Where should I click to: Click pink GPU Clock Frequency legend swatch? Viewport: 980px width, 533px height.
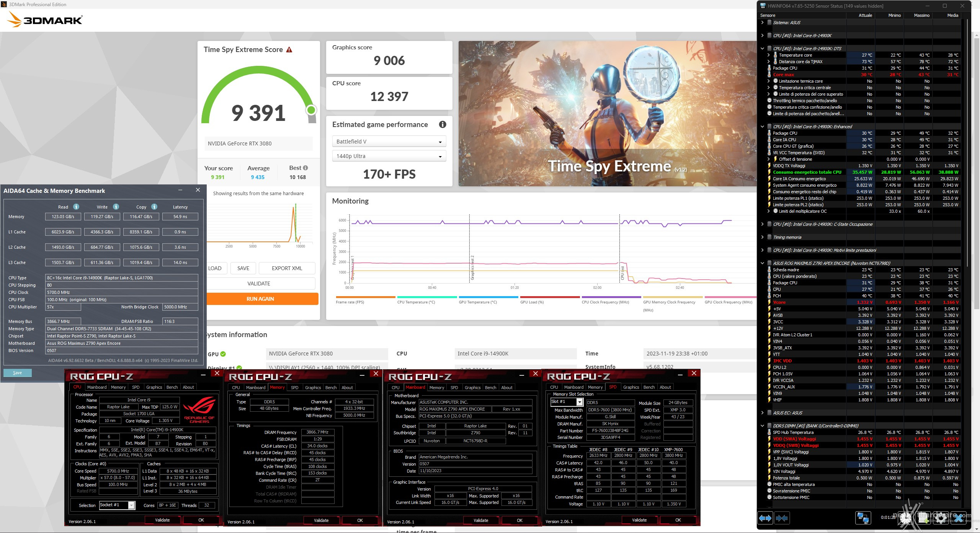[x=731, y=297]
